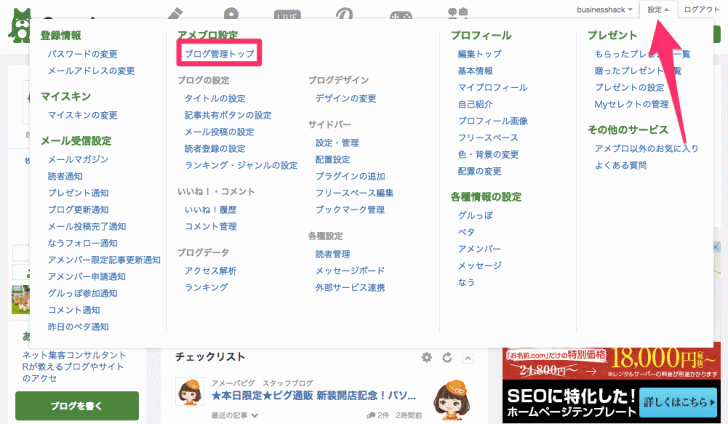
Task: Click the group people icon in header
Action: pyautogui.click(x=456, y=13)
